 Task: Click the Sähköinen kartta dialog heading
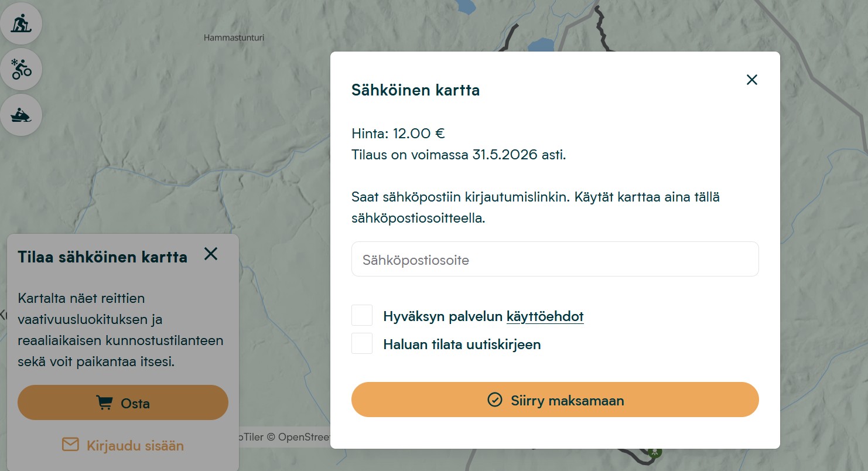(415, 90)
